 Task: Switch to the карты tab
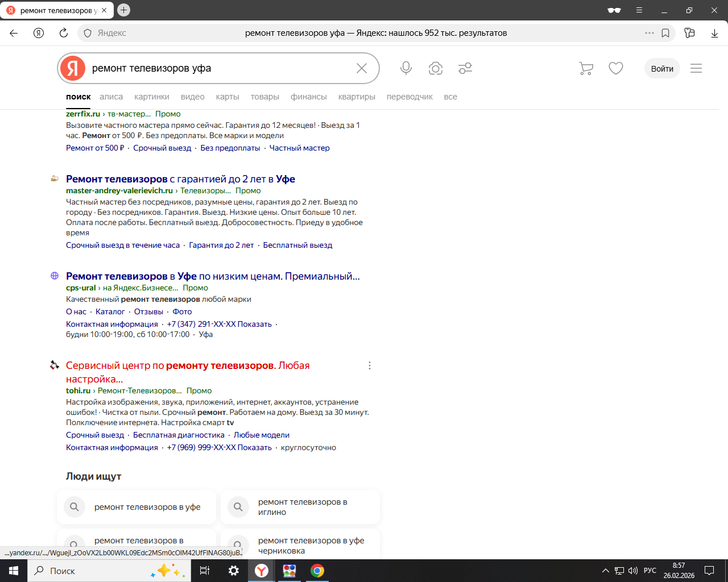click(x=227, y=97)
